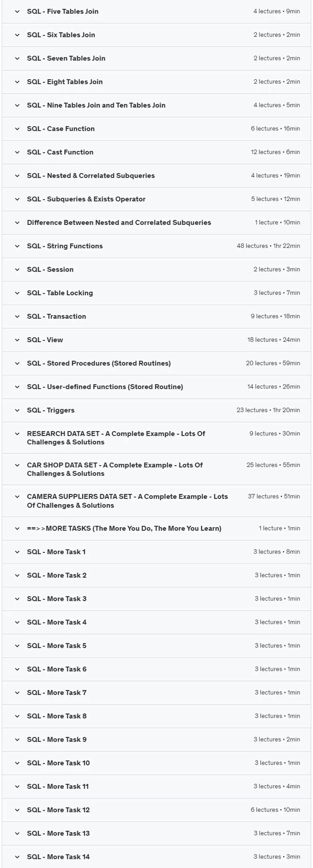Screen dimensions: 313x868
Task: Expand the SQL - Five Tables Join section
Action: pyautogui.click(x=156, y=12)
